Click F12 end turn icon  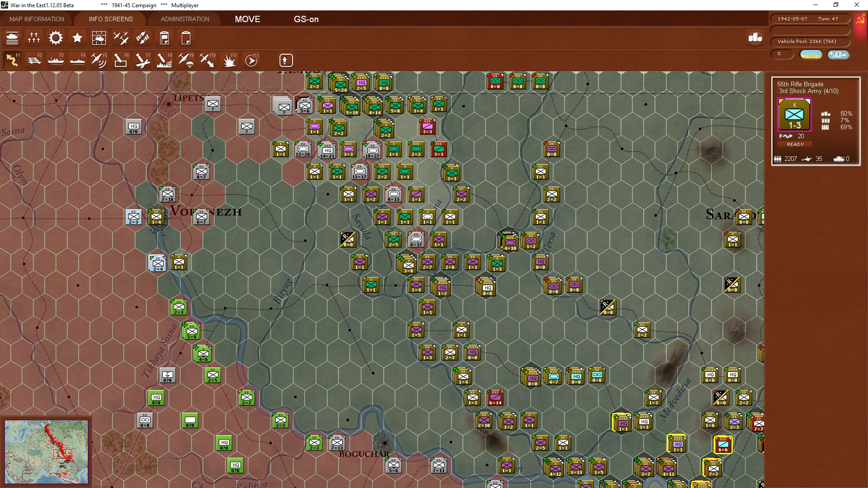251,60
